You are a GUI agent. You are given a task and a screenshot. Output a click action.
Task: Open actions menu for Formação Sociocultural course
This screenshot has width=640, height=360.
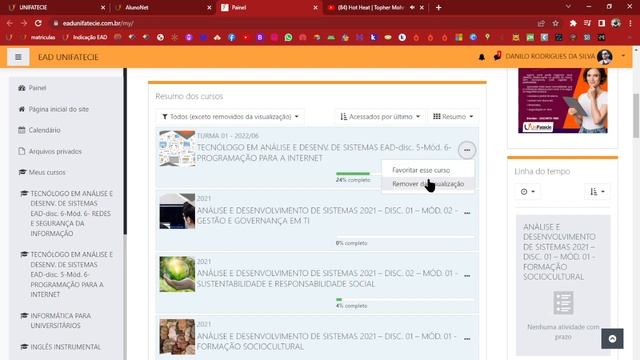[x=467, y=339]
